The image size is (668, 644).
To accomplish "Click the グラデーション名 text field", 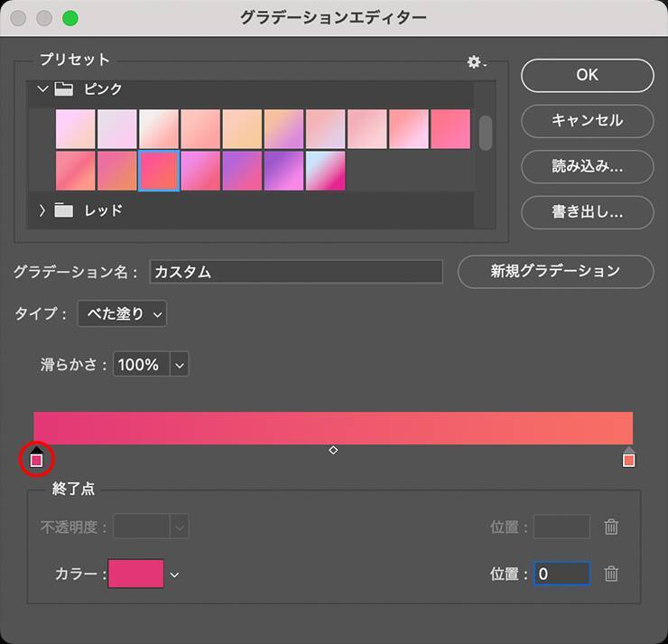I will [x=296, y=272].
